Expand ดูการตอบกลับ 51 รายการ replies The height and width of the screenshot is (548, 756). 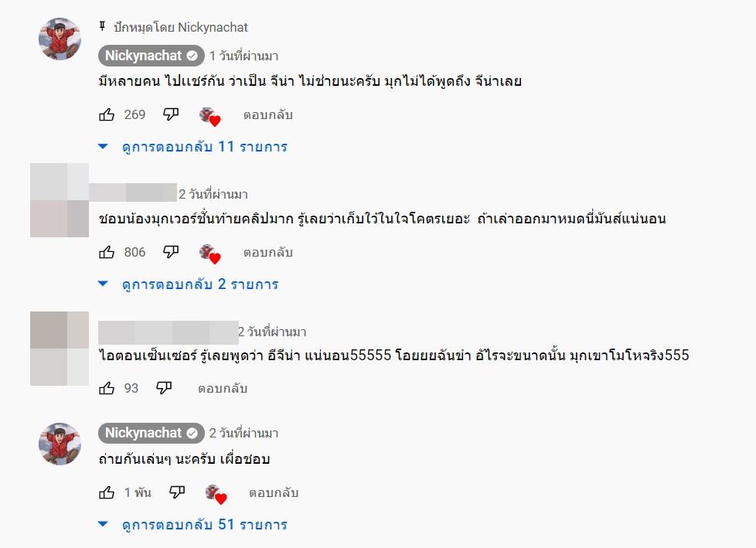coord(204,525)
